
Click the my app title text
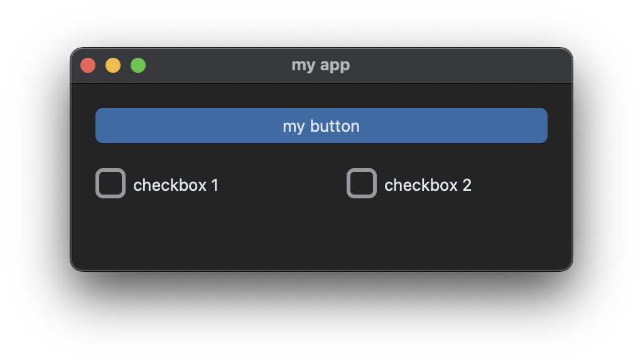(321, 65)
